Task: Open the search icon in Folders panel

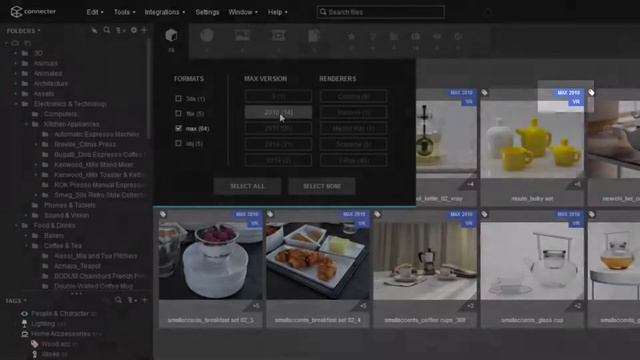Action: point(107,30)
